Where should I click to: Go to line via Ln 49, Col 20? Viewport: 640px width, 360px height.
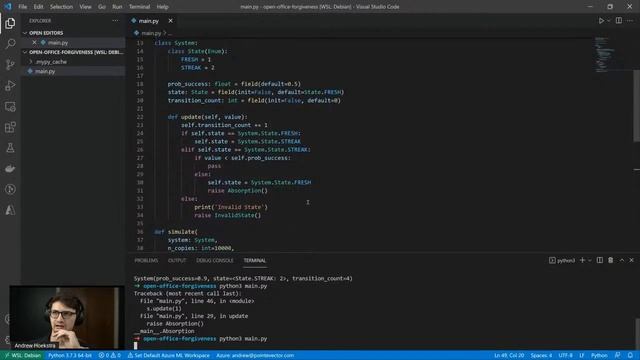click(509, 355)
